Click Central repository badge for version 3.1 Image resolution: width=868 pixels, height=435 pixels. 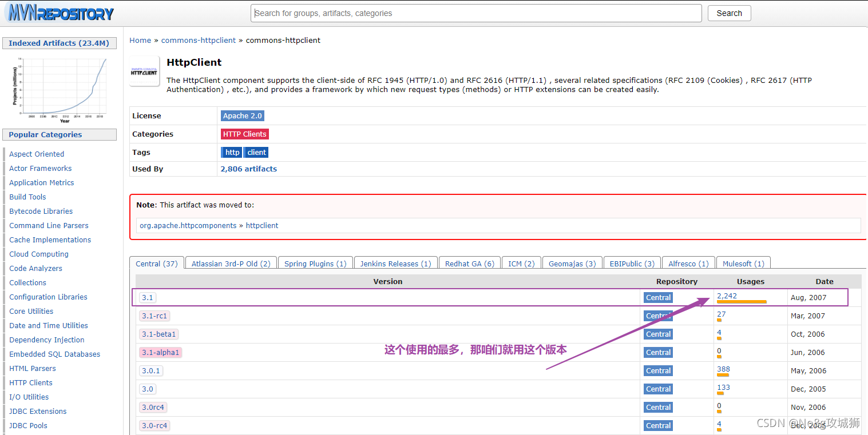coord(658,297)
